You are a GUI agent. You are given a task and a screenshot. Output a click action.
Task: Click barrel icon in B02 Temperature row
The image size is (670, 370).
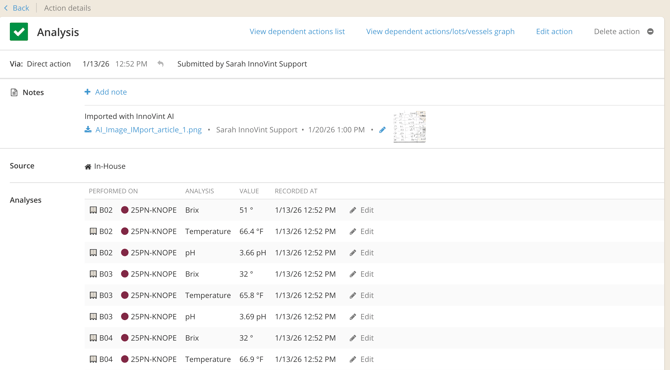click(x=93, y=231)
